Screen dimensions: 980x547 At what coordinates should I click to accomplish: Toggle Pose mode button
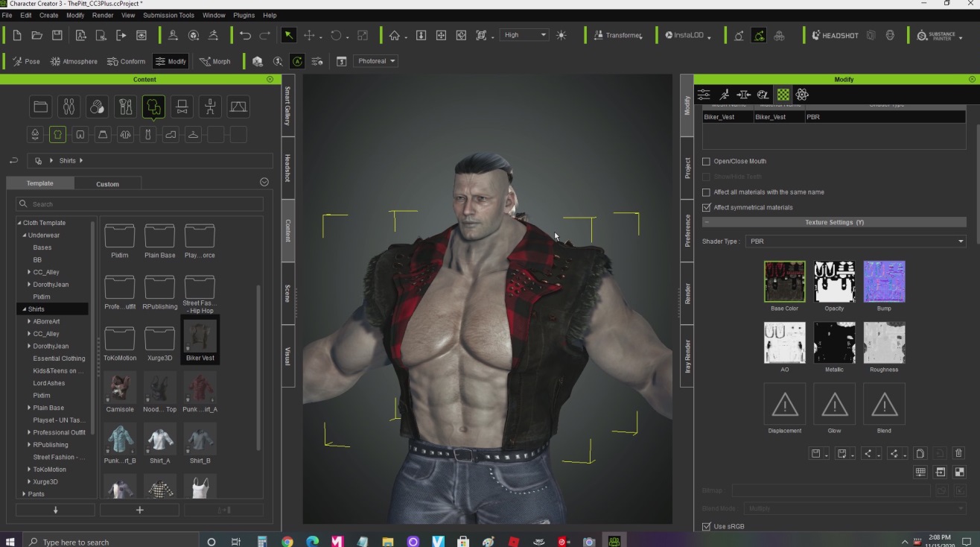coord(26,61)
